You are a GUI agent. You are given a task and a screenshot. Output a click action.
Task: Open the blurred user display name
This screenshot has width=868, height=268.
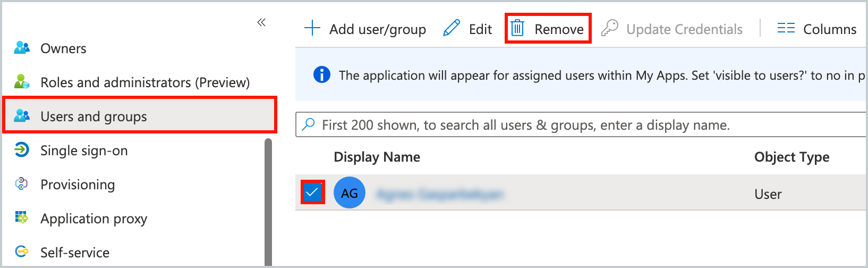click(x=439, y=194)
